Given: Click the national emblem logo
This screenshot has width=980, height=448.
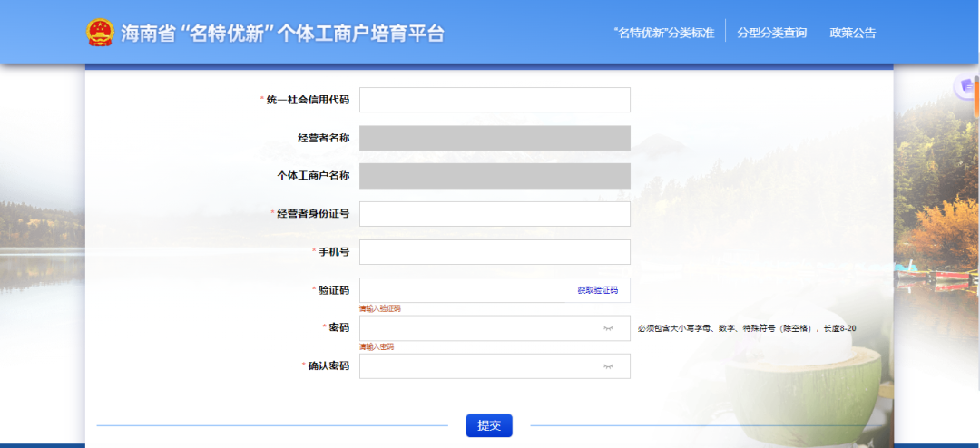Looking at the screenshot, I should click(101, 33).
